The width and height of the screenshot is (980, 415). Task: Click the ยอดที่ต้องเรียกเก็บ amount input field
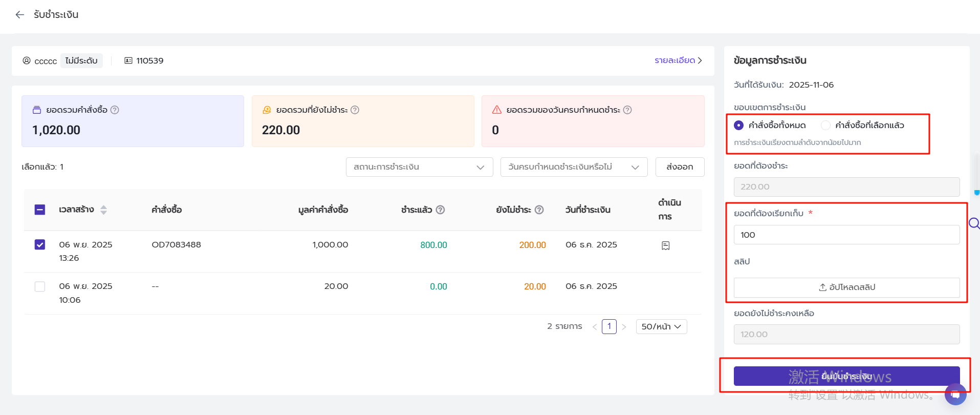pos(846,235)
